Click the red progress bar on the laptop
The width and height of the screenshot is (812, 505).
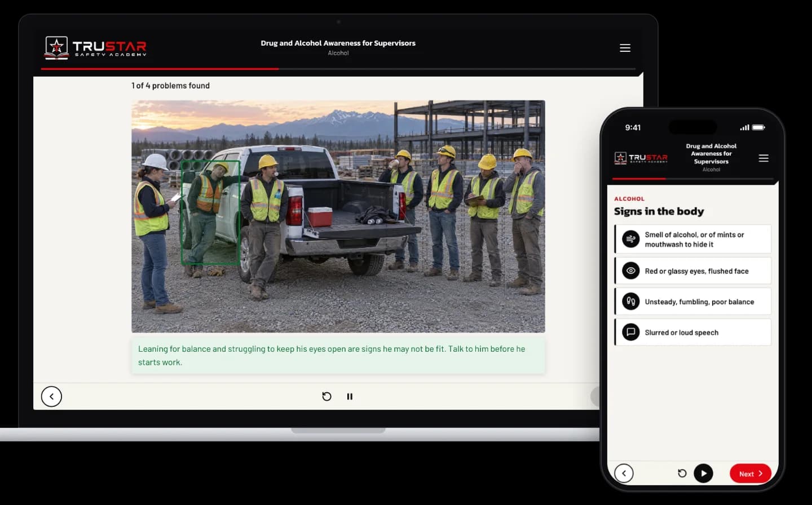coord(160,69)
